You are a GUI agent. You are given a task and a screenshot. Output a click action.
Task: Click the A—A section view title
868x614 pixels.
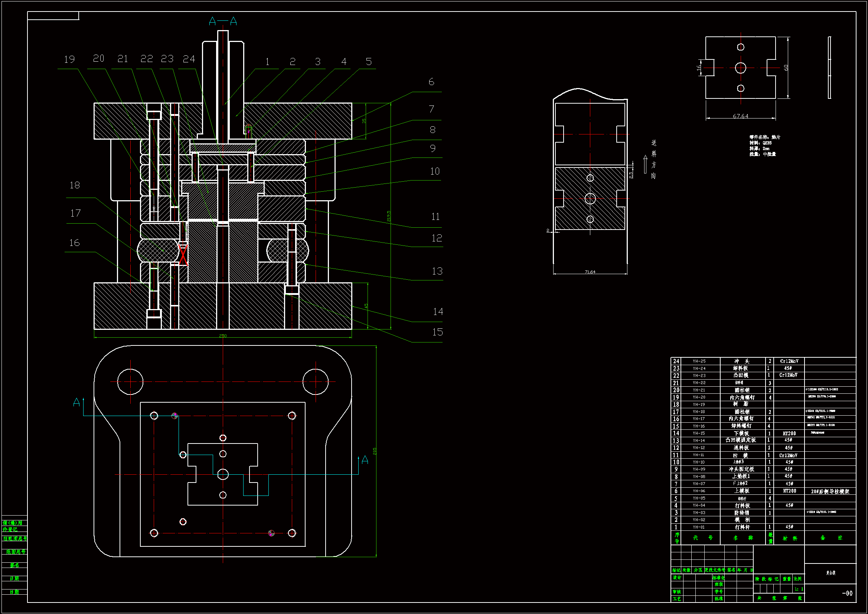pyautogui.click(x=223, y=21)
